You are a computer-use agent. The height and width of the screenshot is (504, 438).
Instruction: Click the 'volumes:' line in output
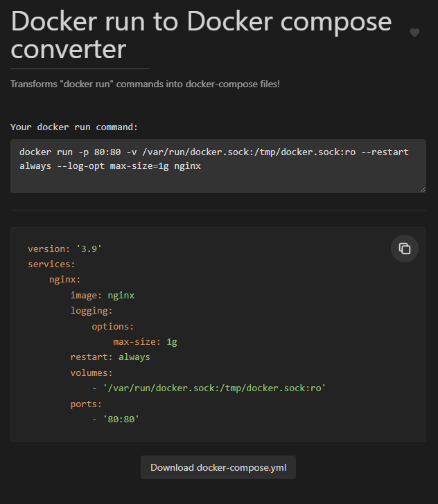click(91, 373)
